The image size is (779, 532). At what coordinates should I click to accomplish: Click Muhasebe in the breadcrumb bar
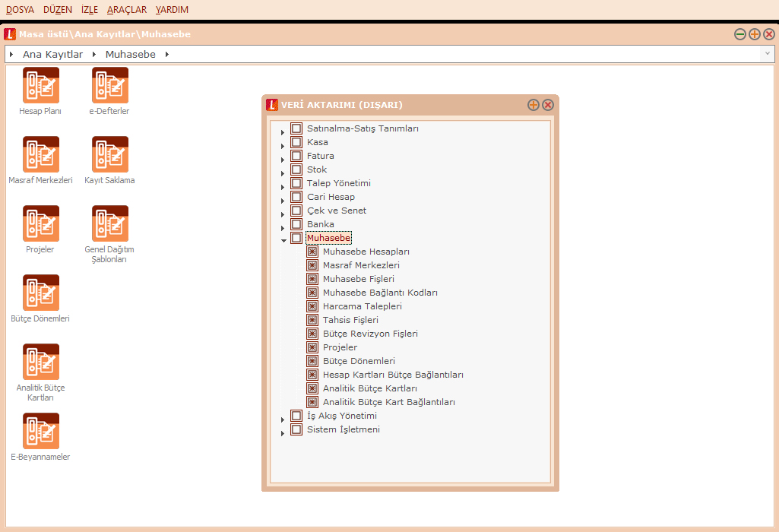coord(131,54)
